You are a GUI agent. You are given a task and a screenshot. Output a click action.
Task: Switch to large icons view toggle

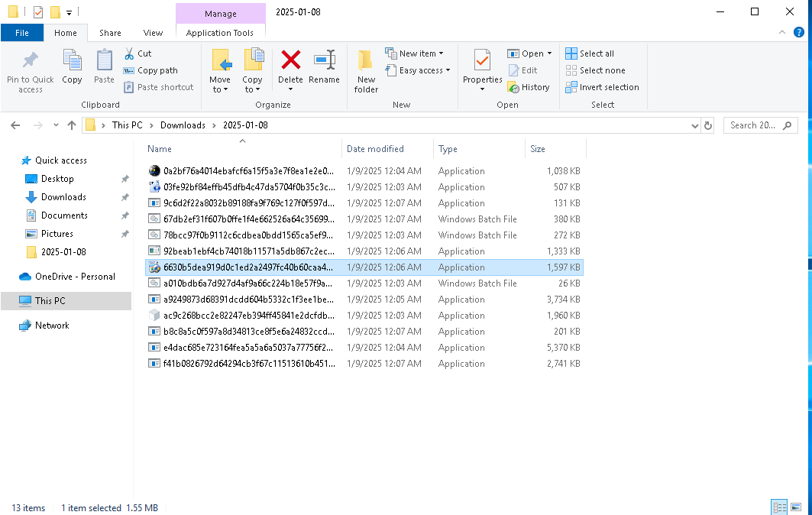click(796, 507)
